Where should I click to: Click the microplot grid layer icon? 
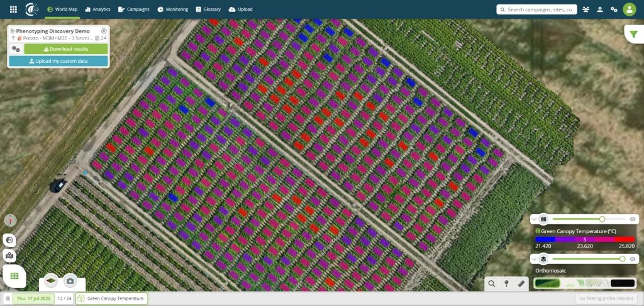pyautogui.click(x=543, y=219)
